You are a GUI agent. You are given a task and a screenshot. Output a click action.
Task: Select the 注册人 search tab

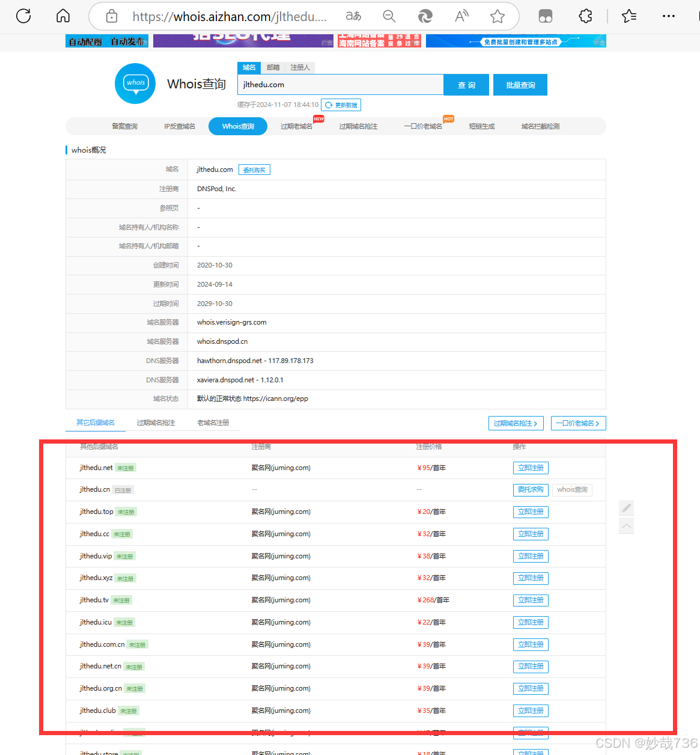pos(300,67)
